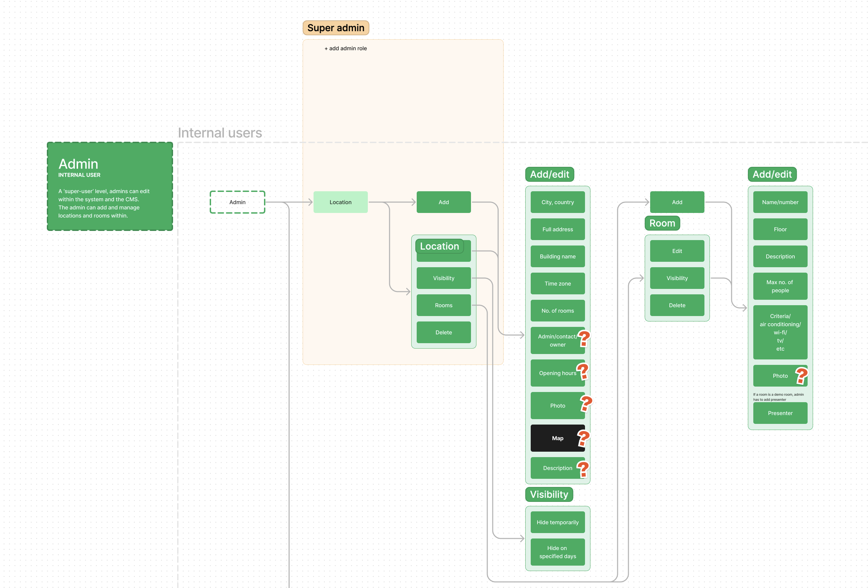The width and height of the screenshot is (868, 588).
Task: Select the No. of rooms node
Action: click(558, 311)
